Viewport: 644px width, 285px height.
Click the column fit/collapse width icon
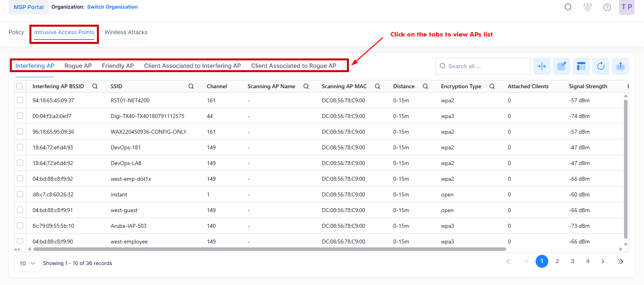[542, 66]
